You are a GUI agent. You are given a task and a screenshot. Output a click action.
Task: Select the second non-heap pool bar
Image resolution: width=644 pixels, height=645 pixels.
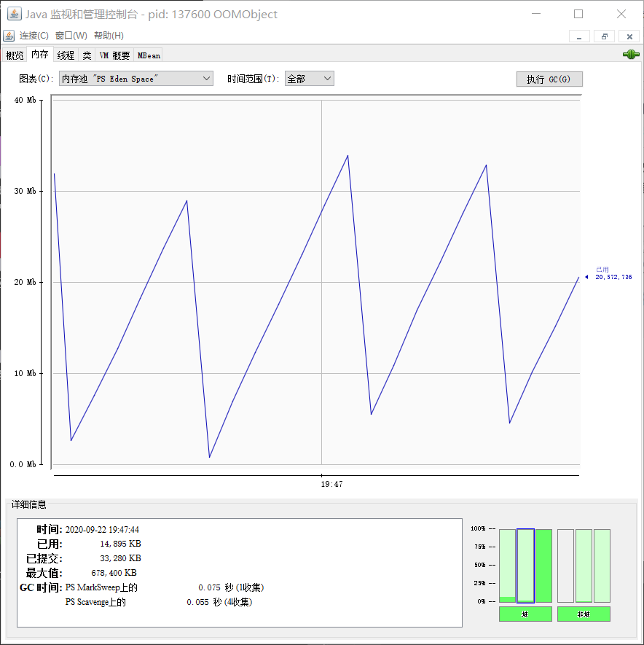[x=584, y=566]
